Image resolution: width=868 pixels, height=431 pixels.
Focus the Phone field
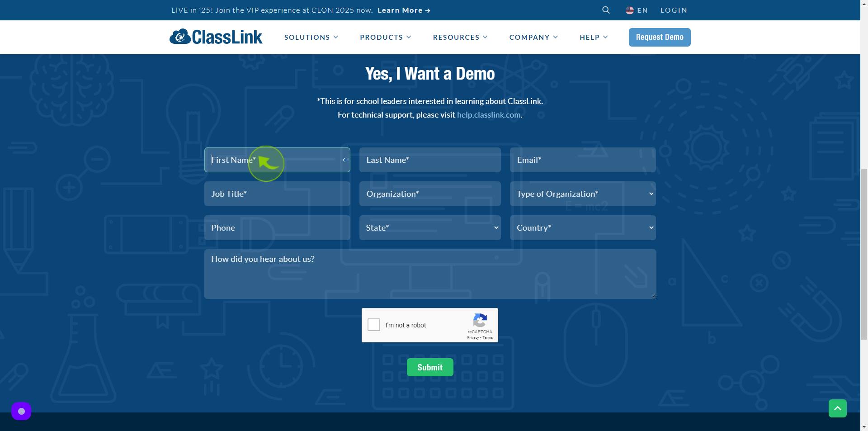click(277, 227)
